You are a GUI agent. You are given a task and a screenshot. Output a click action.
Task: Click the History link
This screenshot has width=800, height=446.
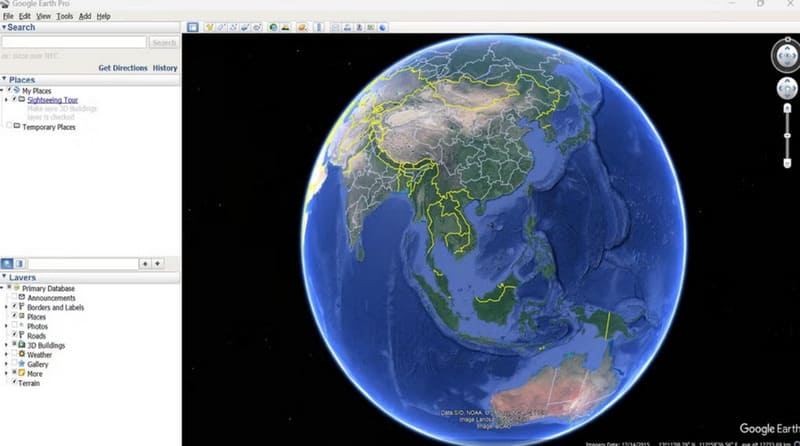pyautogui.click(x=165, y=68)
